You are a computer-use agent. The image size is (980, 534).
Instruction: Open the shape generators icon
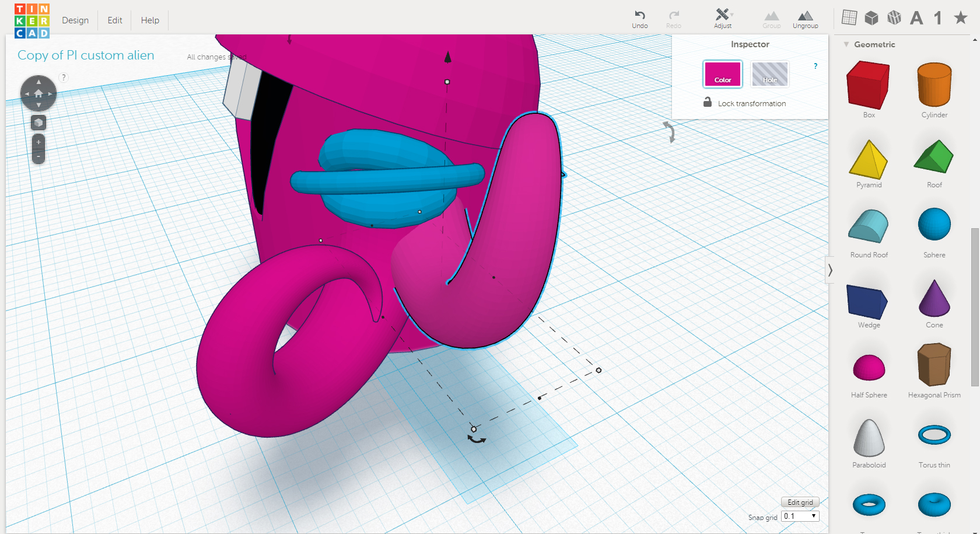pos(894,18)
